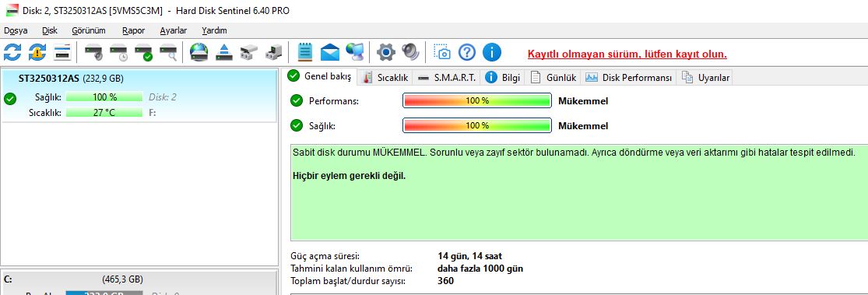The image size is (868, 295).
Task: Click the envelope e-mail icon
Action: coord(330,53)
